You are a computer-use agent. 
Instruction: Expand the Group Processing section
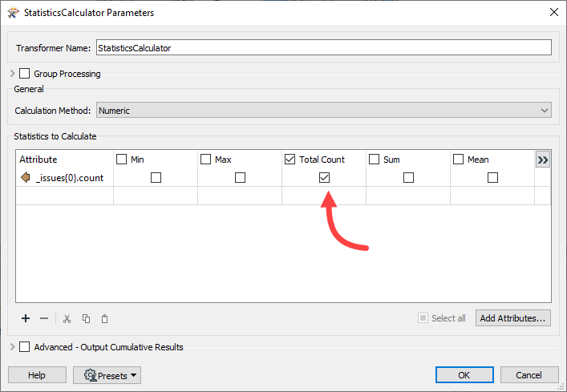[x=12, y=74]
